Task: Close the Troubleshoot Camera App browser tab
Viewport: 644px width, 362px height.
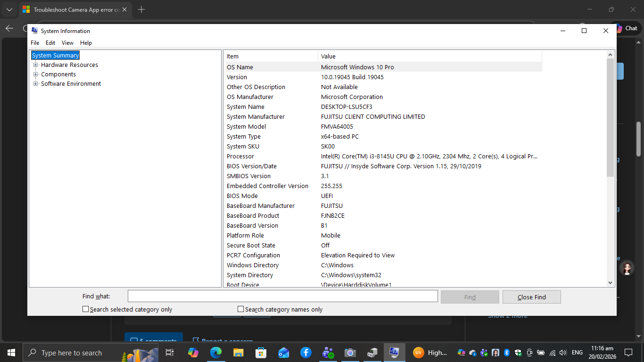Action: tap(124, 9)
